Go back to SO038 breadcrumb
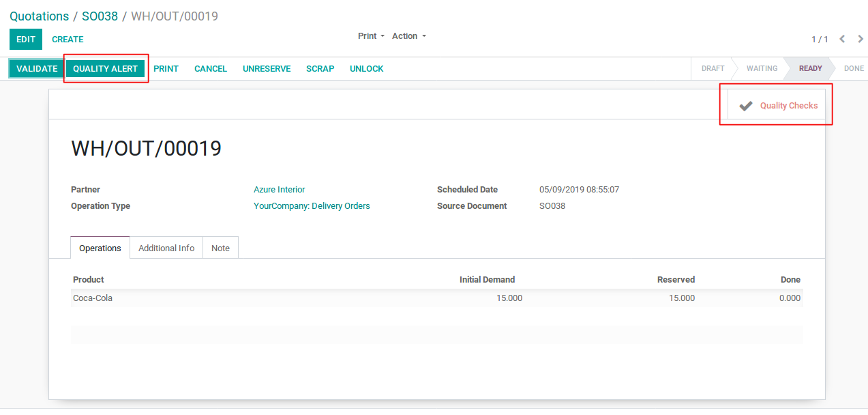The width and height of the screenshot is (868, 415). tap(100, 16)
